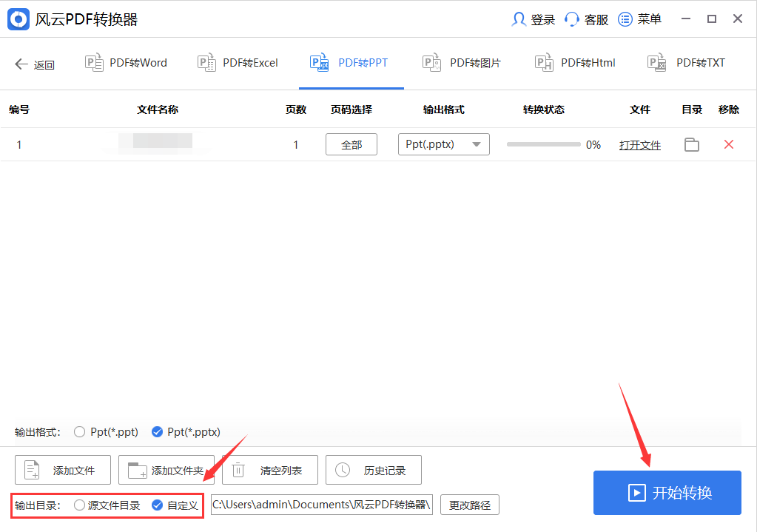Click the PDF转Excel tab icon

(x=206, y=63)
